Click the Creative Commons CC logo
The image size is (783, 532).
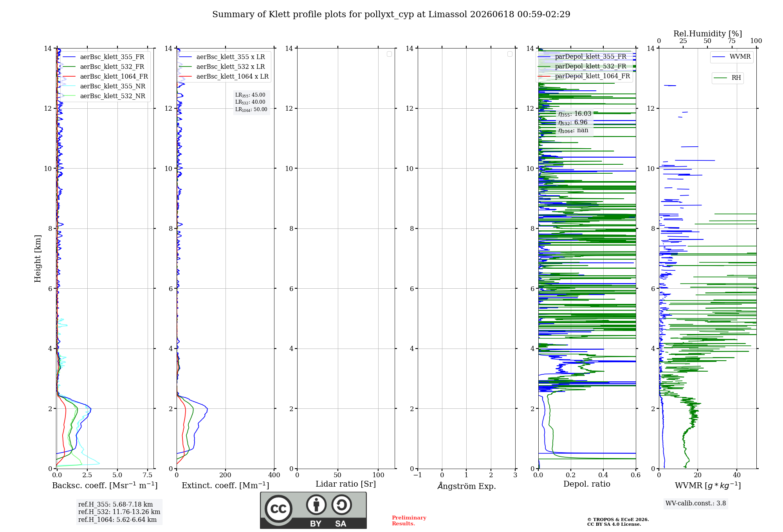[x=278, y=509]
